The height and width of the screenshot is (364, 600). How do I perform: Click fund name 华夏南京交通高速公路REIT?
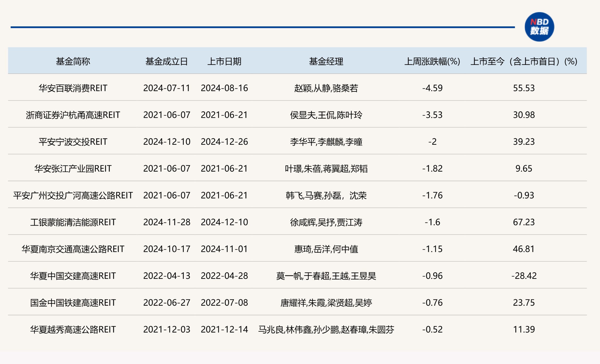(73, 249)
